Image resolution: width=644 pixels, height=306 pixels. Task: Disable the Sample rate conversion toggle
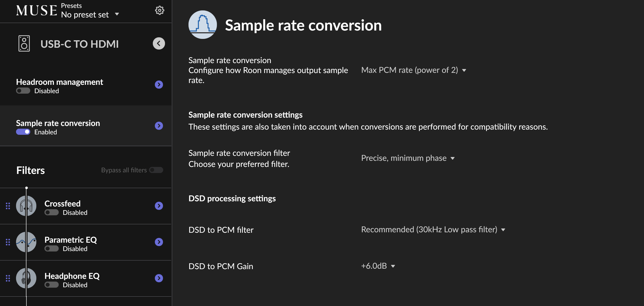[x=23, y=132]
